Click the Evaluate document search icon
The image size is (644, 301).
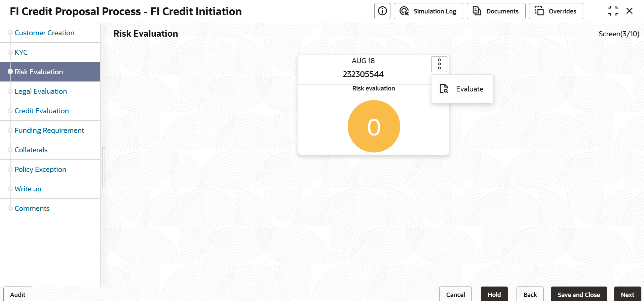tap(444, 89)
